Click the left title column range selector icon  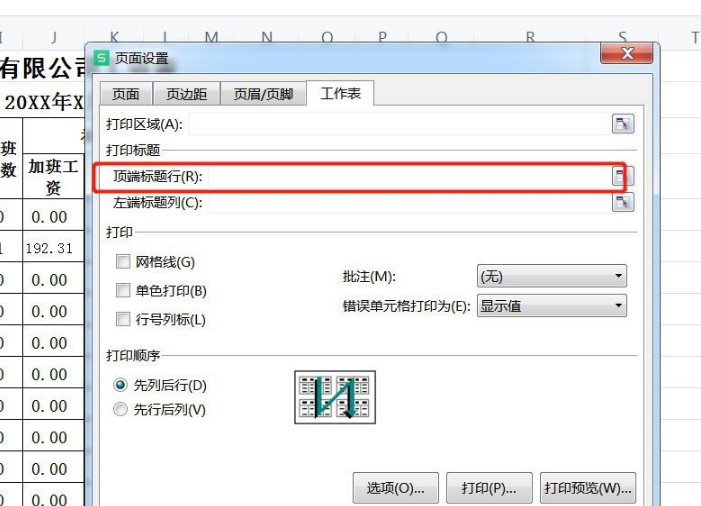pyautogui.click(x=623, y=203)
